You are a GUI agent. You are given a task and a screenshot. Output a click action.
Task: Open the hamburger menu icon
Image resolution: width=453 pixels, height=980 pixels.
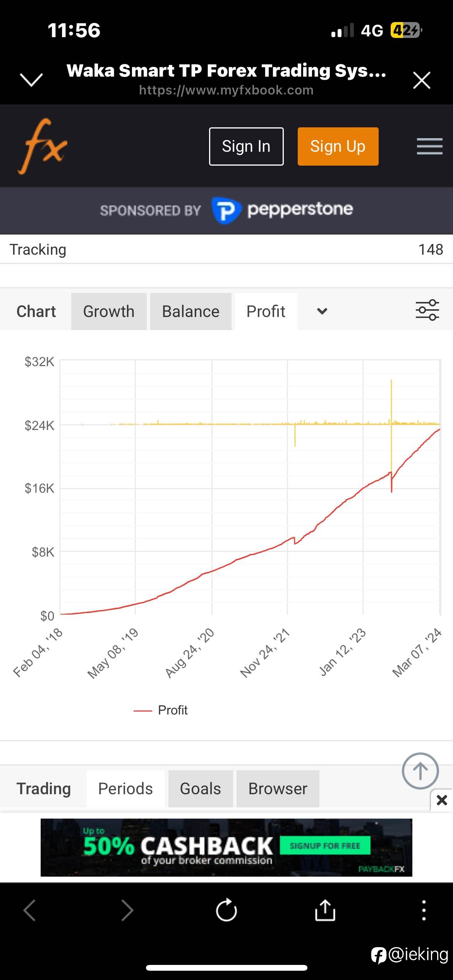429,146
